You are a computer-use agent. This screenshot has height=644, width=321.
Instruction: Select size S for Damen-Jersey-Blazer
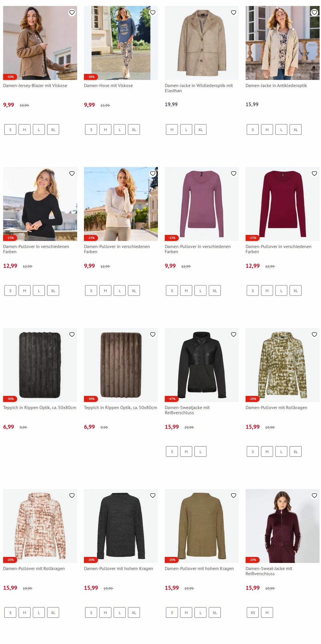(x=10, y=130)
